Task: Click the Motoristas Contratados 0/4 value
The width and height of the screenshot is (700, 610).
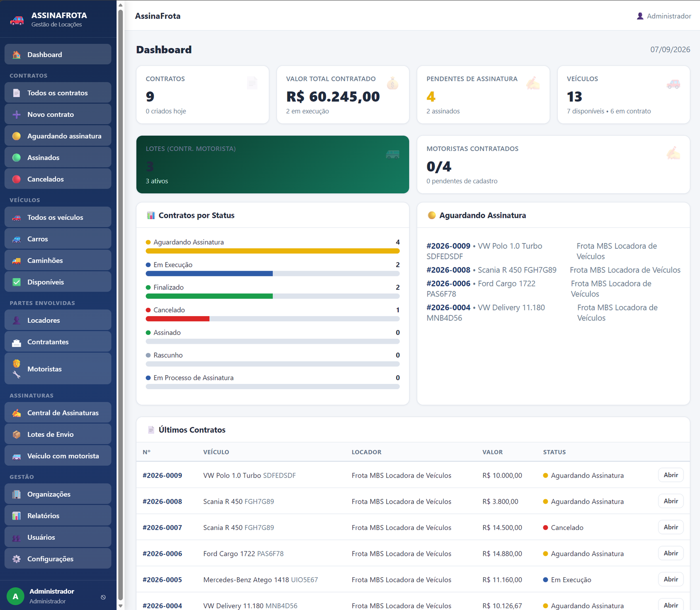Action: pos(439,167)
